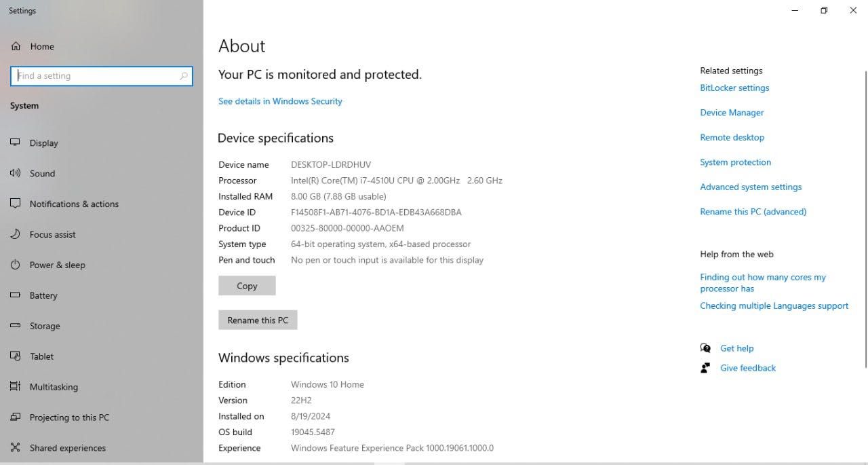Click the Get help link text
Viewport: 868px width, 465px height.
736,348
